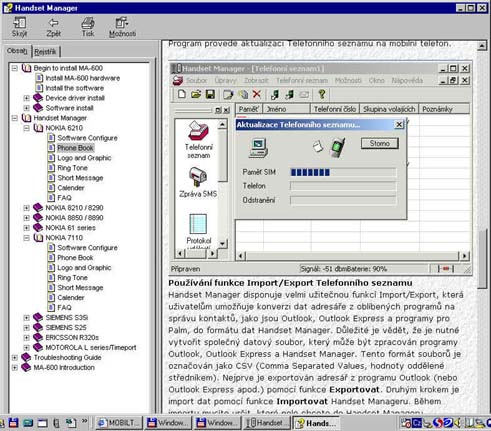Viewport: 491px width, 431px height.
Task: Collapse the Begin to install MA-600 node
Action: pos(15,68)
